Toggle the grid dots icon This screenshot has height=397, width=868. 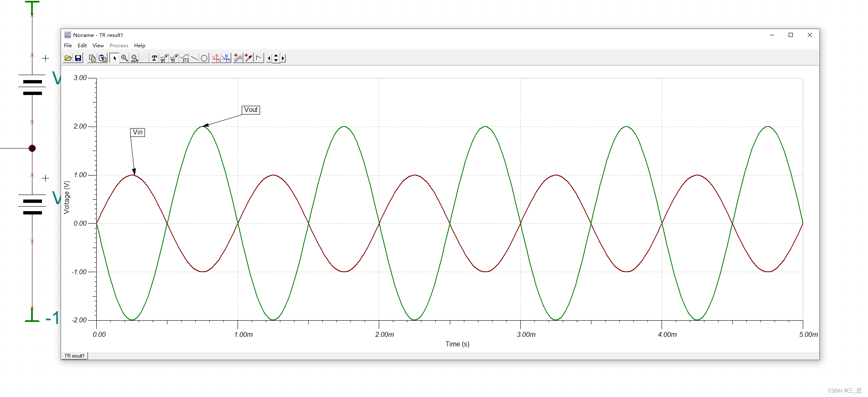[144, 58]
